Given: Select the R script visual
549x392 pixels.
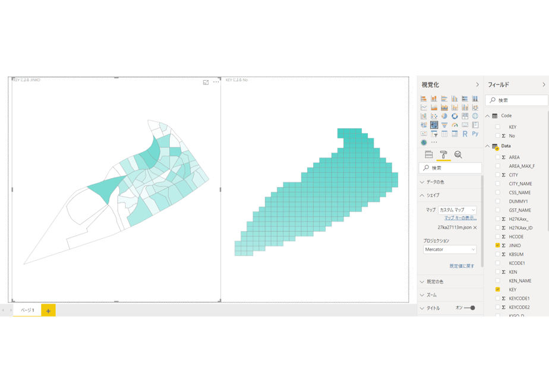Looking at the screenshot, I should pos(465,134).
